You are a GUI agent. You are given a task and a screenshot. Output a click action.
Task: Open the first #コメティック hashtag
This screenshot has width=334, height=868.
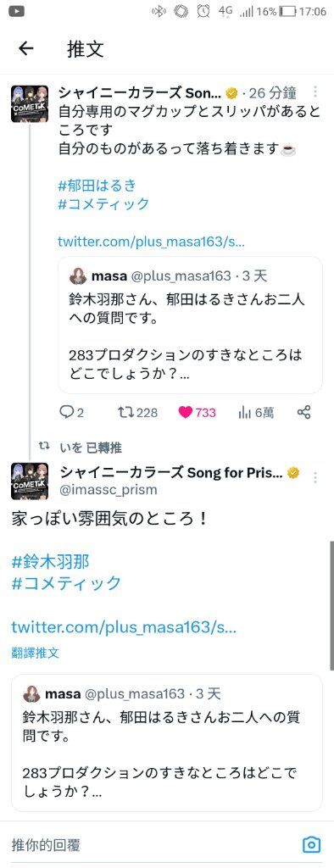coord(103,203)
